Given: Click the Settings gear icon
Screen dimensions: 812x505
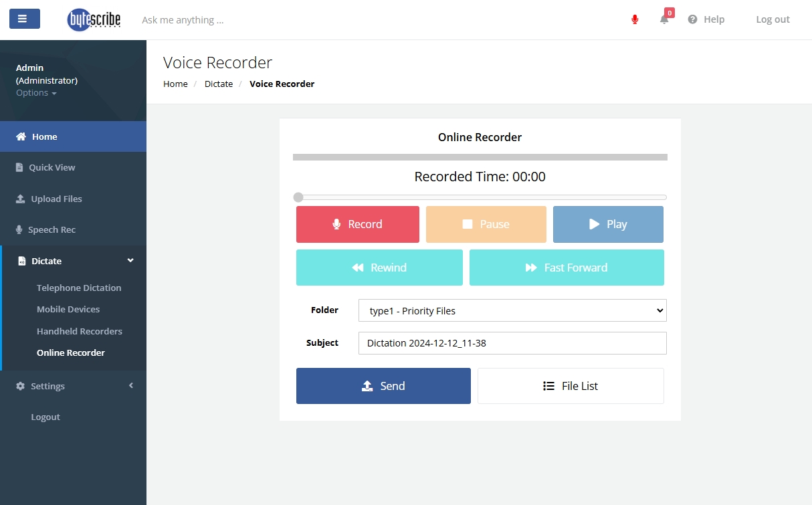Looking at the screenshot, I should (x=20, y=386).
